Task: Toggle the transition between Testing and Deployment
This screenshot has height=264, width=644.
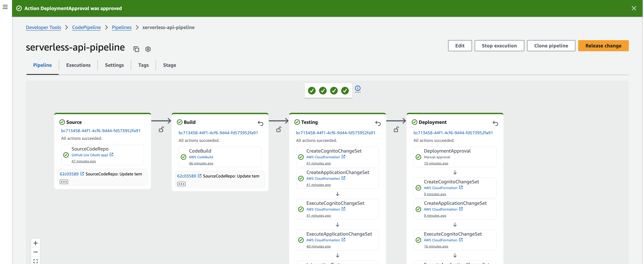Action: [x=396, y=130]
